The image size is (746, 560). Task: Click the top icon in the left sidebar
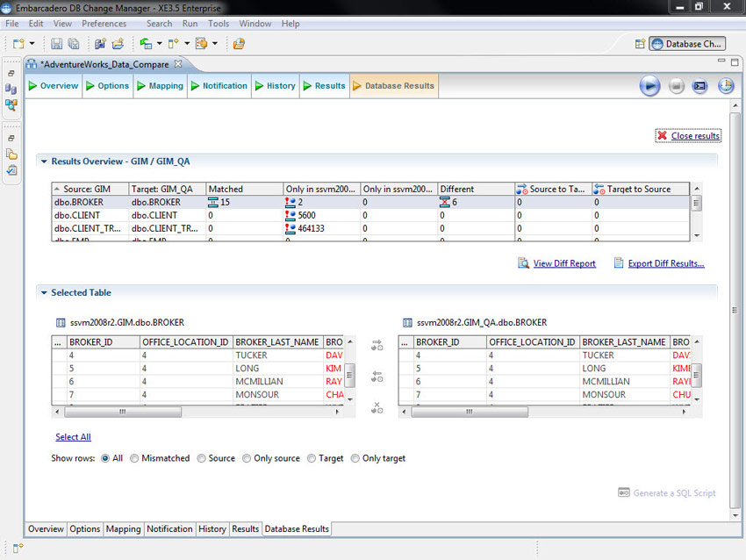click(x=11, y=73)
